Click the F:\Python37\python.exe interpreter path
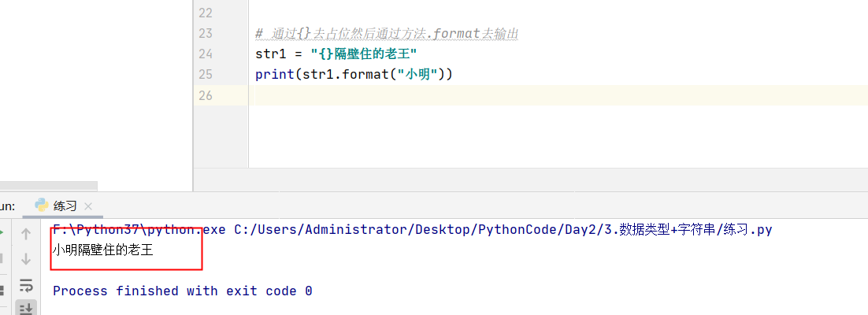This screenshot has width=868, height=315. (139, 230)
